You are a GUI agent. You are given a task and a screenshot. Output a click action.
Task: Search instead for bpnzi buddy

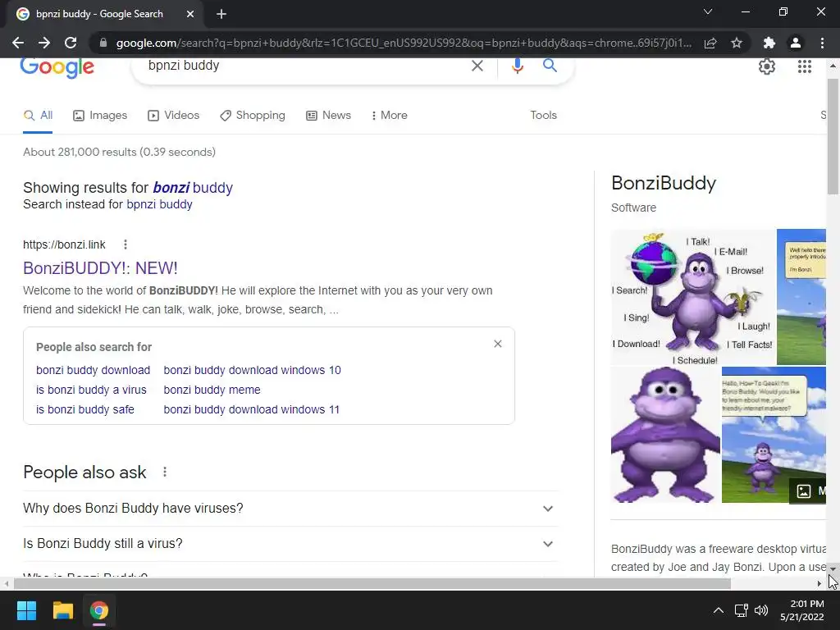tap(159, 204)
